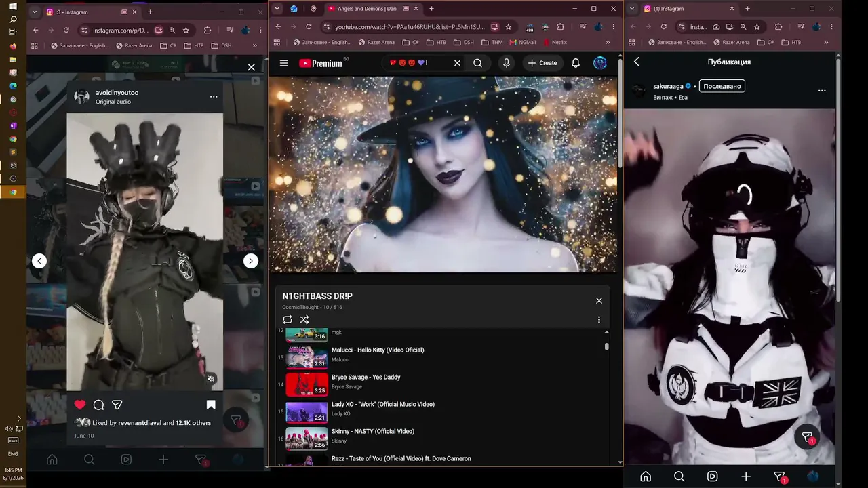This screenshot has height=488, width=868.
Task: Open Instagram Reels in the left window
Action: coord(126,460)
